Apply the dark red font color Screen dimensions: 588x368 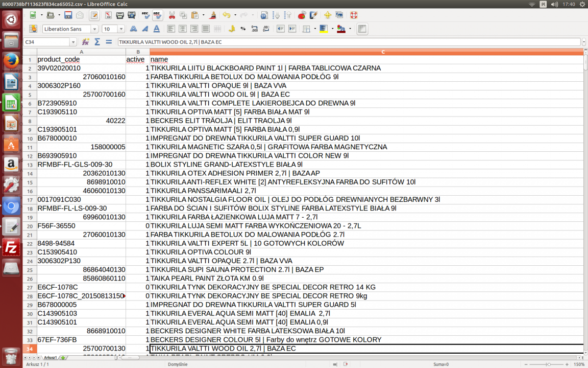[341, 29]
